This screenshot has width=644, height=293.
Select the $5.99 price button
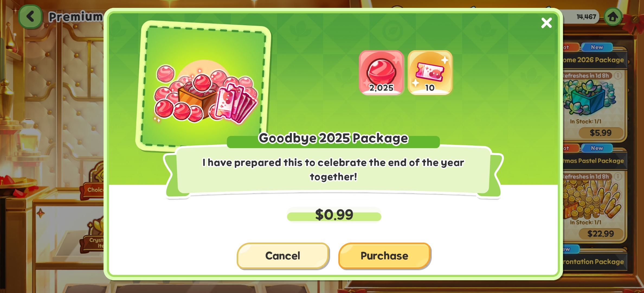pyautogui.click(x=601, y=133)
